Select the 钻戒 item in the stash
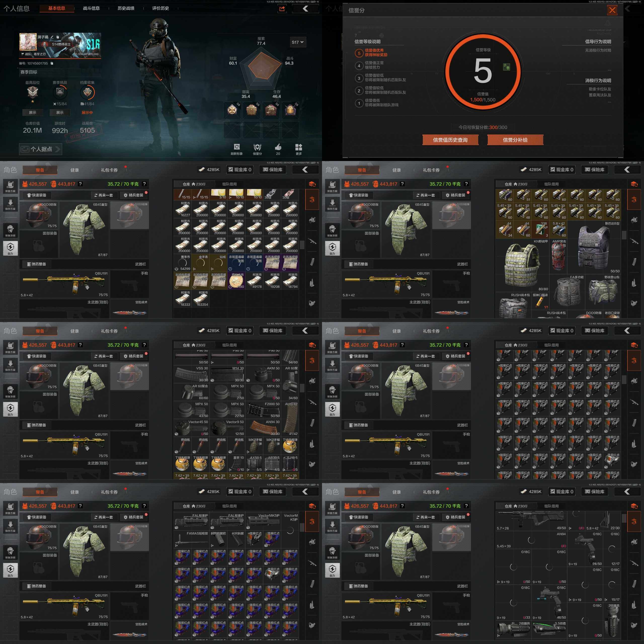This screenshot has height=644, width=644. (219, 262)
